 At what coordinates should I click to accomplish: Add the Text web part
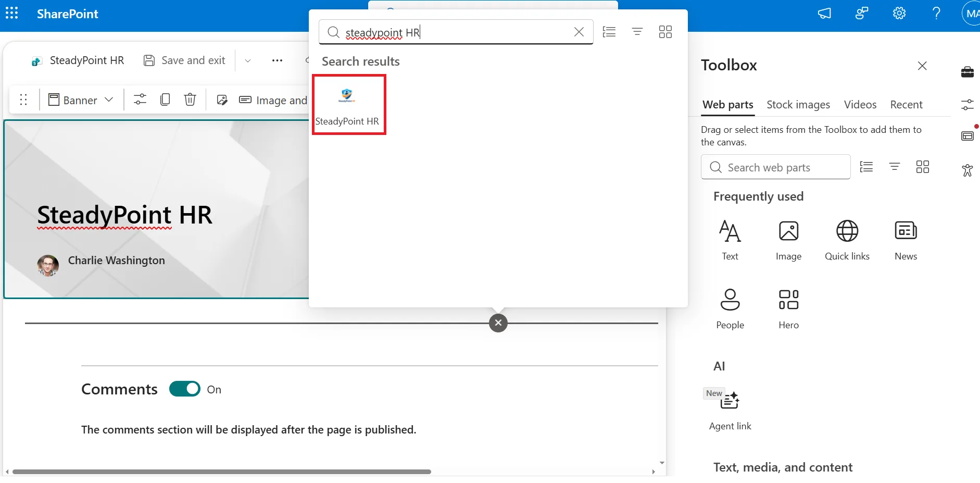click(730, 240)
